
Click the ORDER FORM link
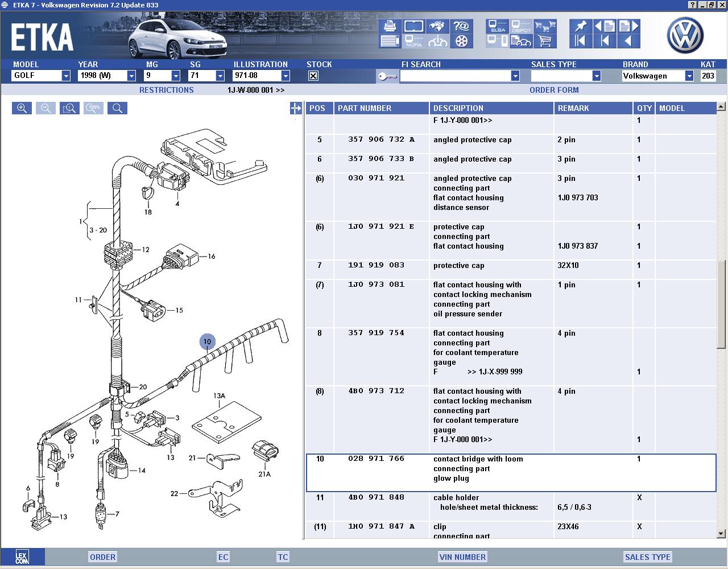click(554, 90)
